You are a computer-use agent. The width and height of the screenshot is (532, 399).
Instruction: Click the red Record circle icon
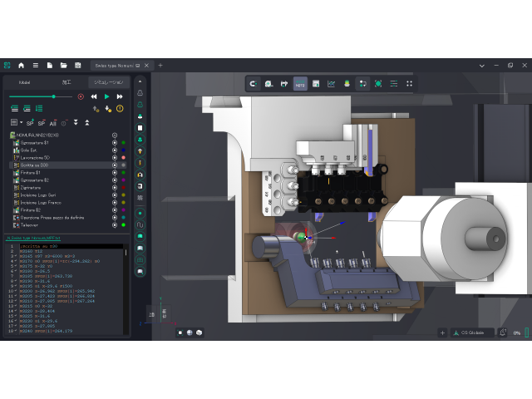point(81,96)
